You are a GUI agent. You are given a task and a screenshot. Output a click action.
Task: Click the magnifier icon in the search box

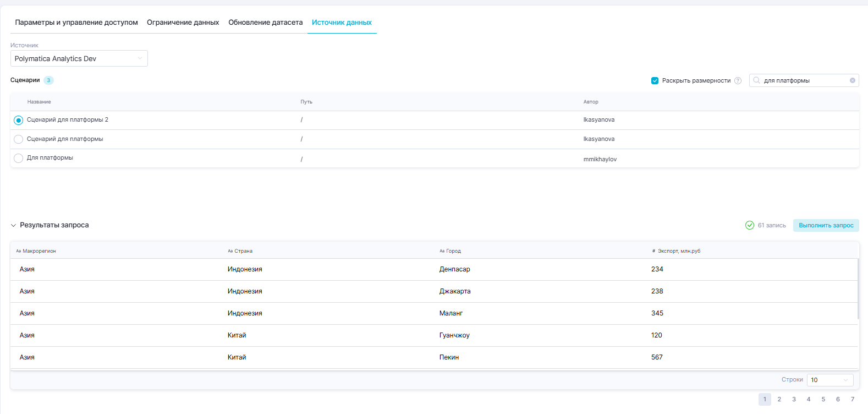point(757,80)
